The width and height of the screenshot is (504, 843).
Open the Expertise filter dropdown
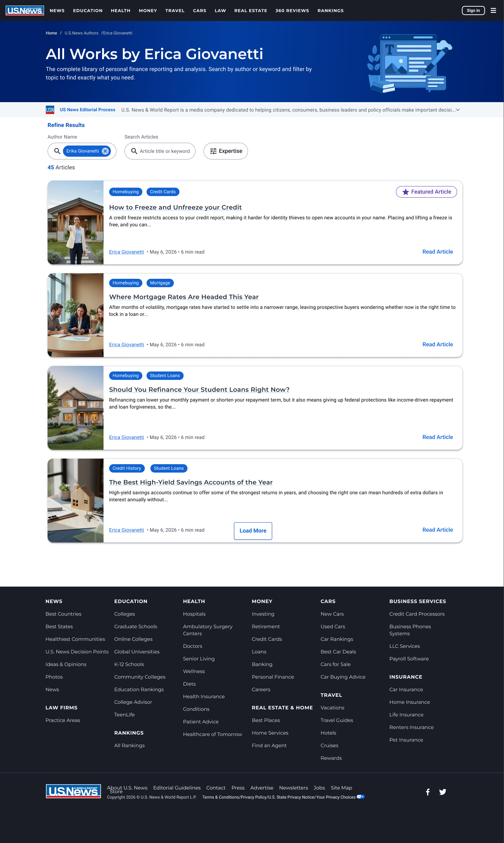(226, 151)
